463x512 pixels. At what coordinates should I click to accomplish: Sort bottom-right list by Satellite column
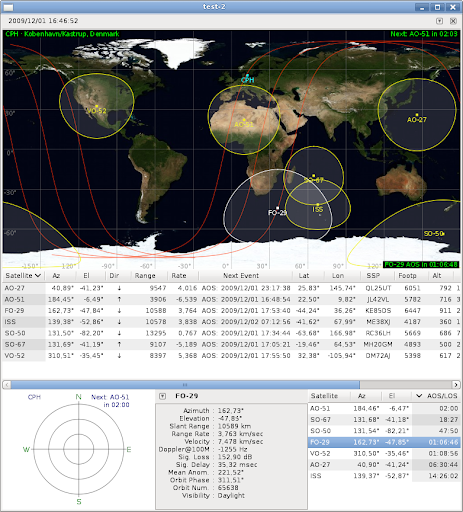click(329, 396)
